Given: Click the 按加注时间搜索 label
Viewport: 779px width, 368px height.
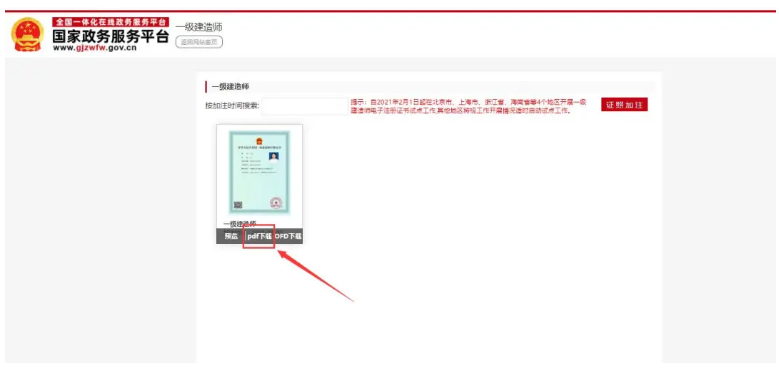Looking at the screenshot, I should click(x=232, y=105).
